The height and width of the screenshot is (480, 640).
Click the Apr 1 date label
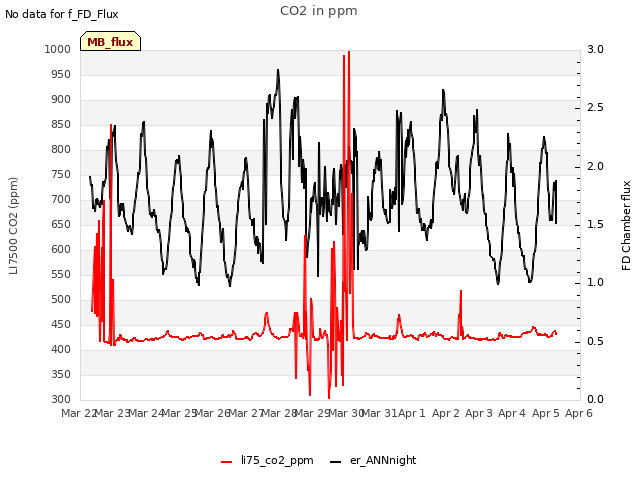coord(412,413)
